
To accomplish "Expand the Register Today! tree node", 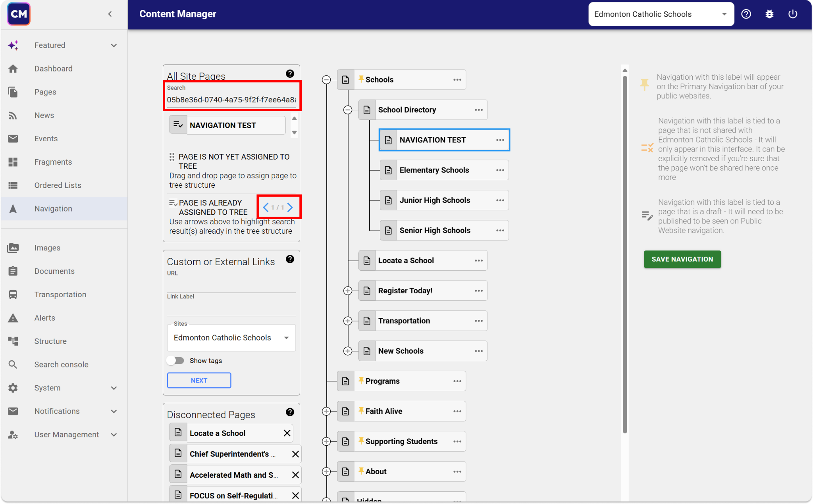I will coord(348,291).
